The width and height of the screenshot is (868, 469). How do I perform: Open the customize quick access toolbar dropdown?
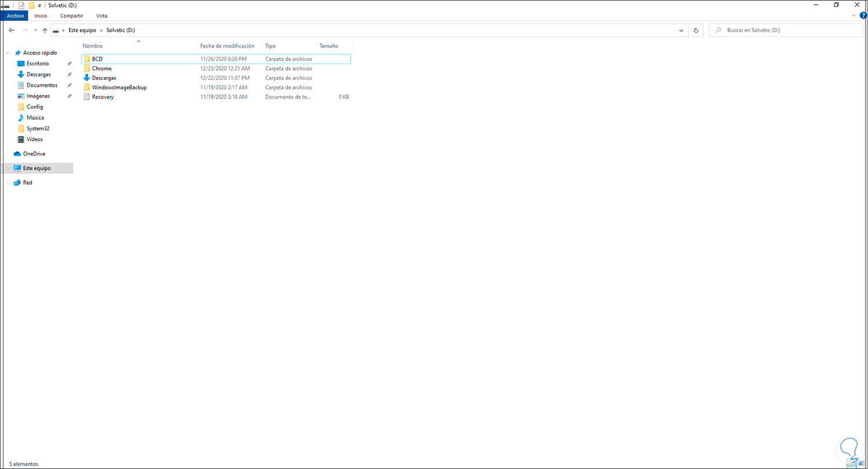(x=38, y=5)
